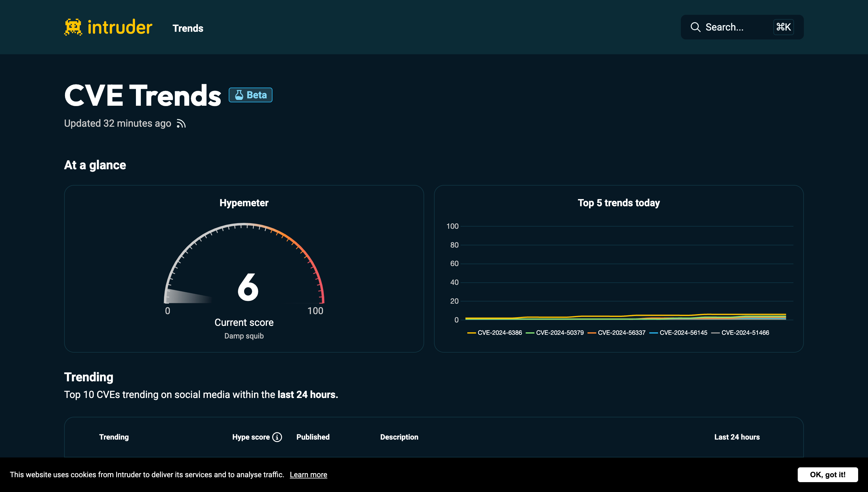Screen dimensions: 868x492
Task: Click the RSS feed icon next to update time
Action: [182, 124]
